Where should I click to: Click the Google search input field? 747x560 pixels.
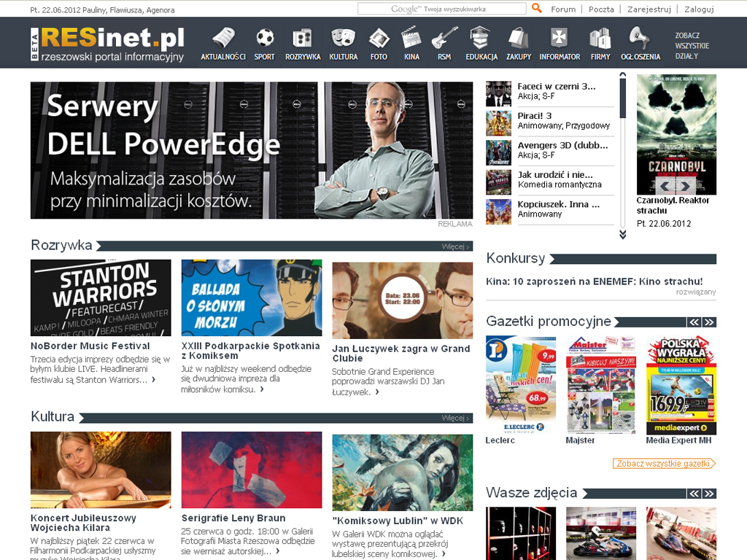click(x=441, y=9)
